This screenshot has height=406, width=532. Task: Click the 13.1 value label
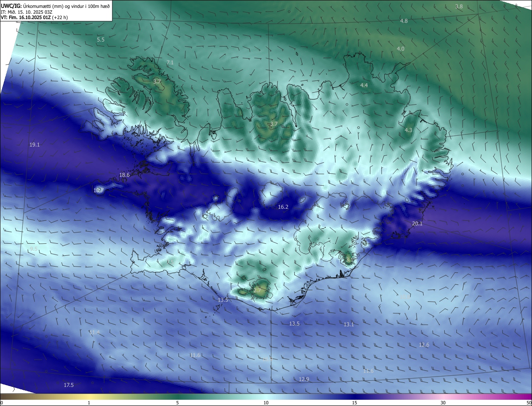(x=349, y=324)
